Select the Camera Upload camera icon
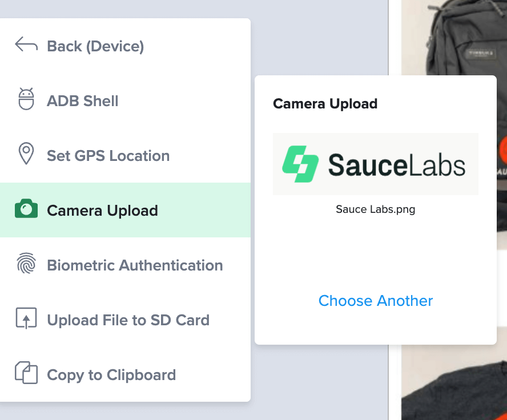This screenshot has height=420, width=507. pos(26,210)
